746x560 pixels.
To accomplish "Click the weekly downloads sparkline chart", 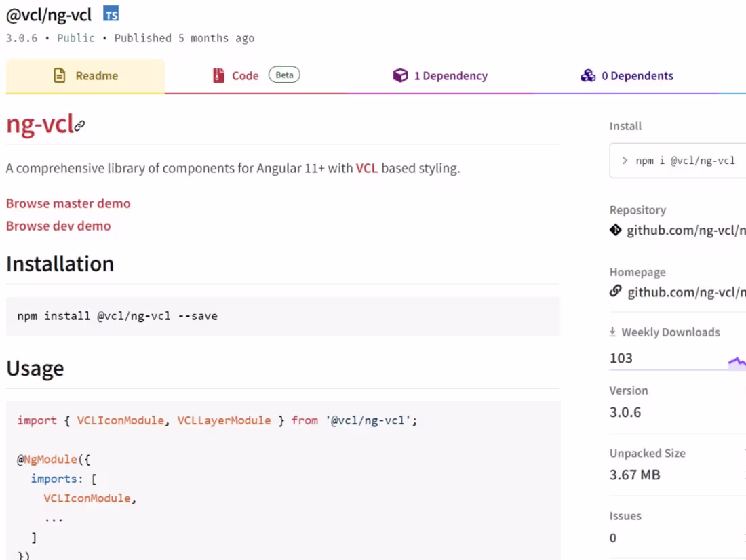I will (736, 361).
